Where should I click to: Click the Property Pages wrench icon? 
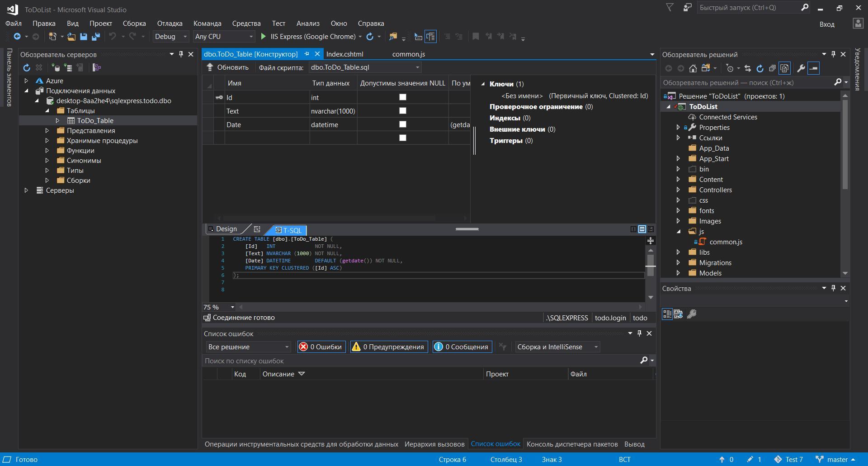(692, 314)
